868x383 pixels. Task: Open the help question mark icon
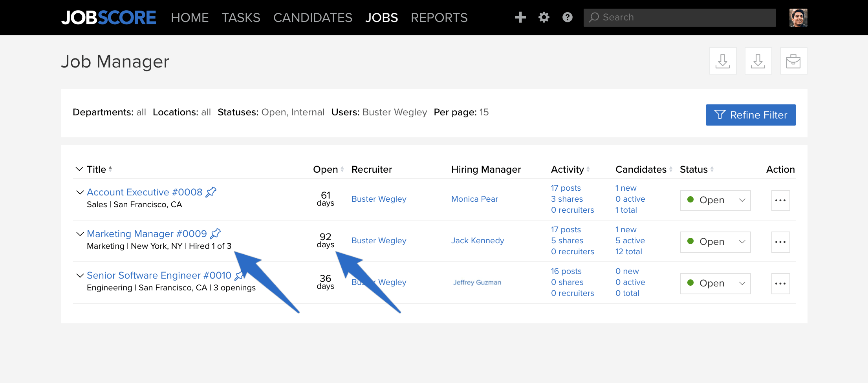567,17
